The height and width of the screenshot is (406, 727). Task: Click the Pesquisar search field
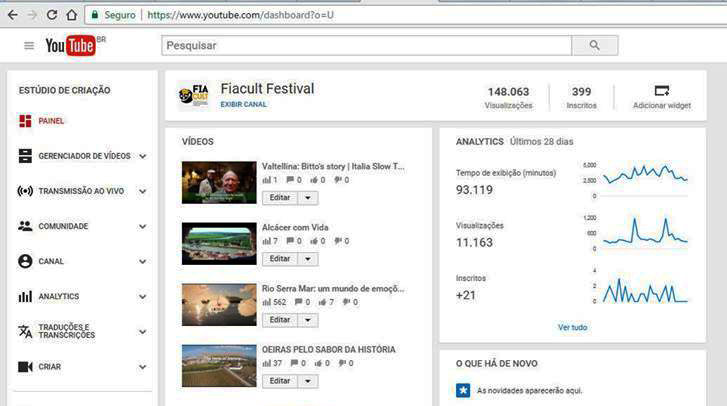click(x=367, y=45)
